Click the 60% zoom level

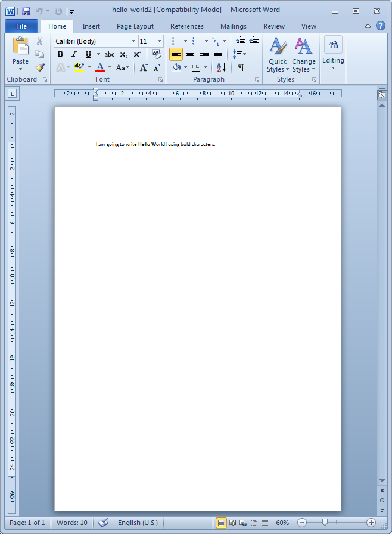(282, 523)
